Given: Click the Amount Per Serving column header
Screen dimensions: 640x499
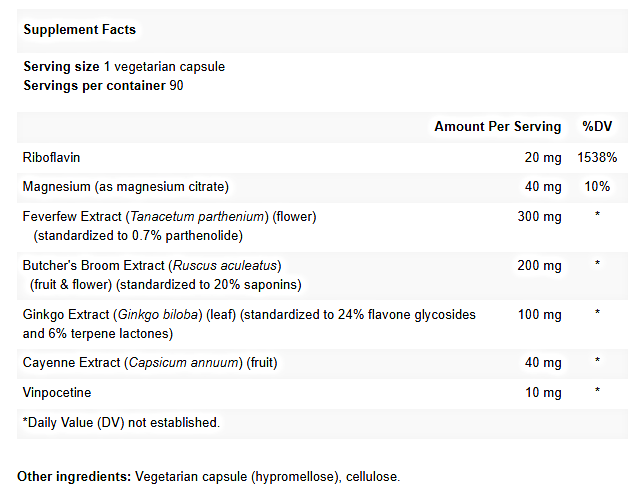Looking at the screenshot, I should point(497,127).
